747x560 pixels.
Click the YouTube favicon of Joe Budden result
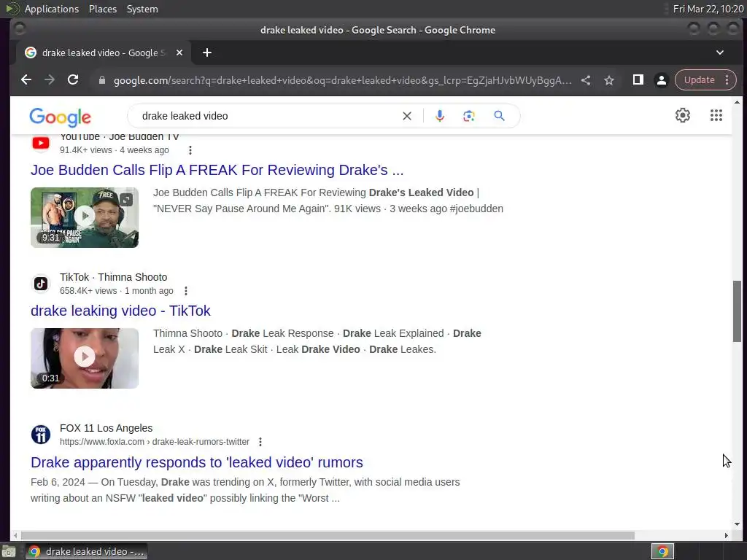(x=41, y=143)
